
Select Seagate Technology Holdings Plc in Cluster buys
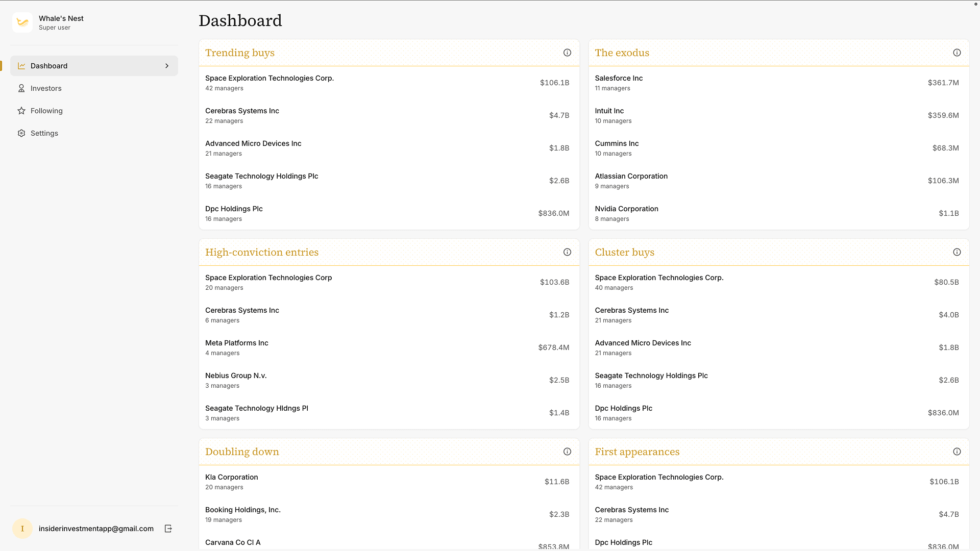tap(778, 380)
